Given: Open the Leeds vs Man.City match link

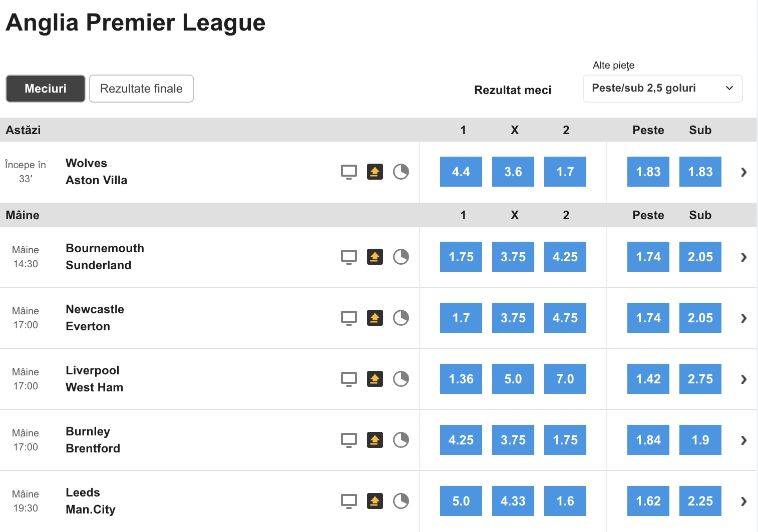Looking at the screenshot, I should point(91,501).
